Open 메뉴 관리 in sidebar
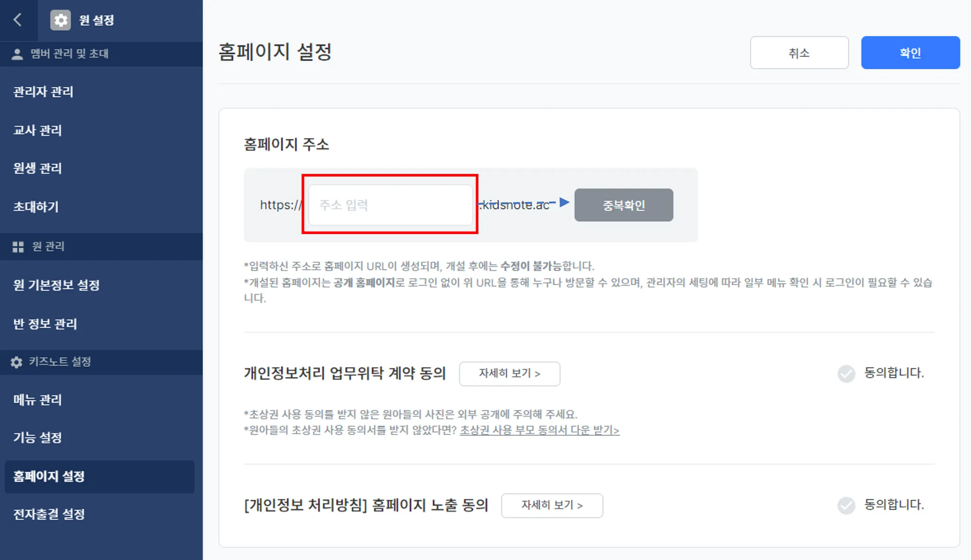The image size is (971, 560). pos(37,400)
